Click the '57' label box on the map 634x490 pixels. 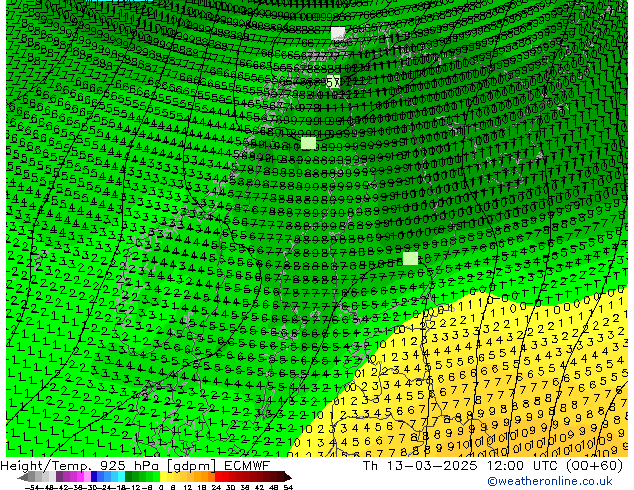pyautogui.click(x=333, y=82)
